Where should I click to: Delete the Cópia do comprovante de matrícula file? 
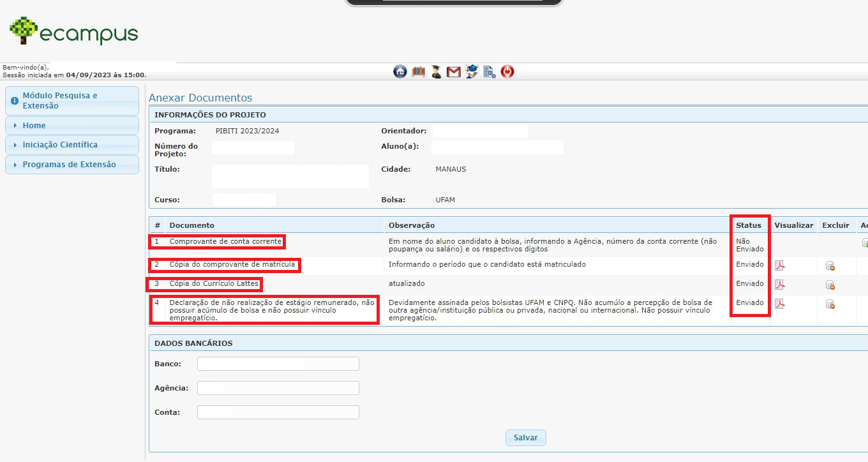click(x=830, y=265)
